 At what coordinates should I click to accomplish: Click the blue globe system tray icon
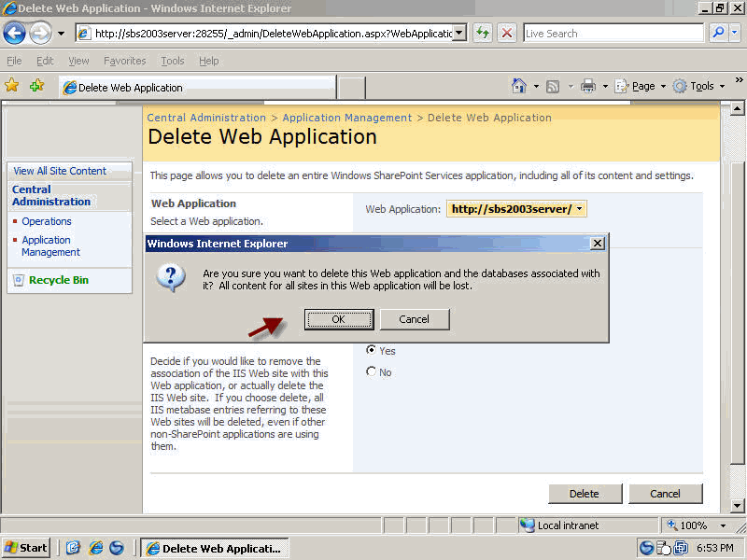646,548
